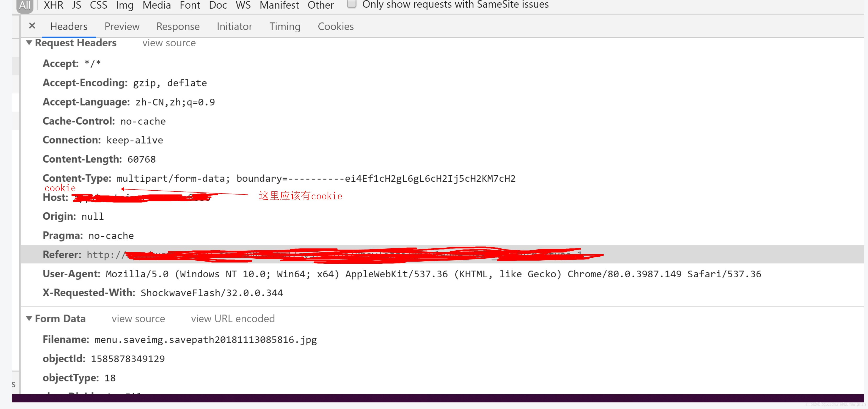This screenshot has width=868, height=409.
Task: Show only CSS requests
Action: [98, 5]
